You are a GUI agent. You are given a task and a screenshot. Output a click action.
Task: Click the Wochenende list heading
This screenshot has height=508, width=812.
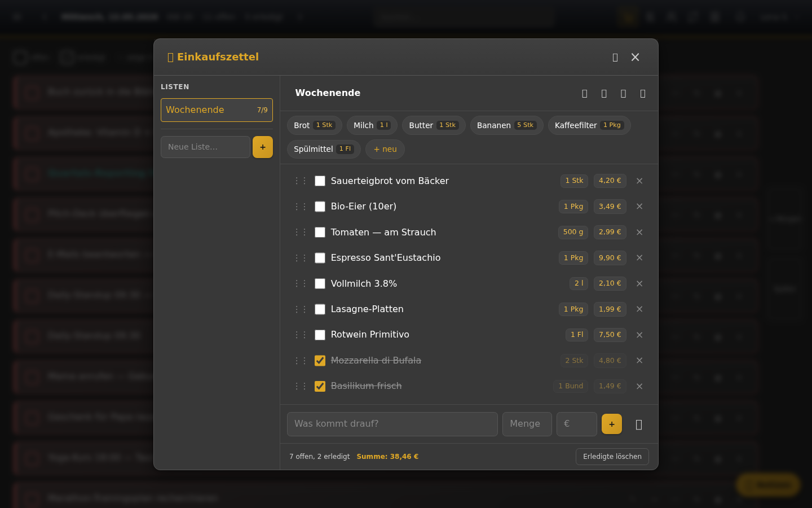(328, 93)
